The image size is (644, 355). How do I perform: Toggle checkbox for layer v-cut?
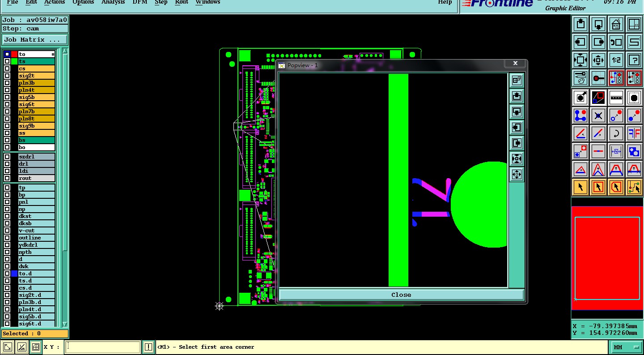(x=7, y=231)
